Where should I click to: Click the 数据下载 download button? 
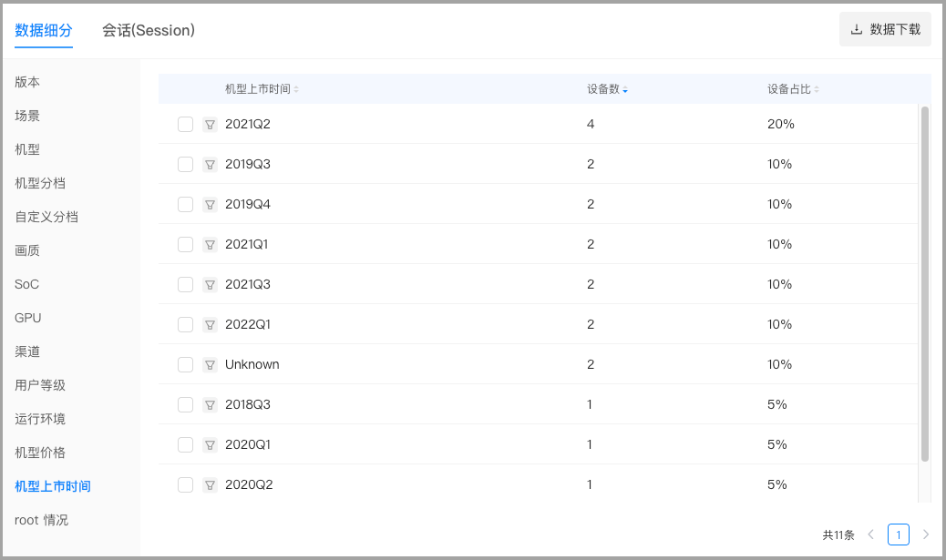click(885, 29)
